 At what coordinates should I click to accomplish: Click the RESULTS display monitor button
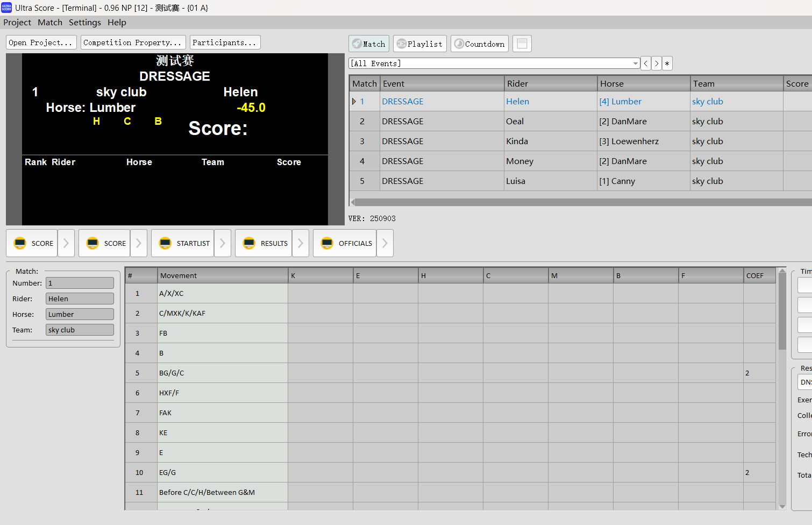tap(264, 243)
